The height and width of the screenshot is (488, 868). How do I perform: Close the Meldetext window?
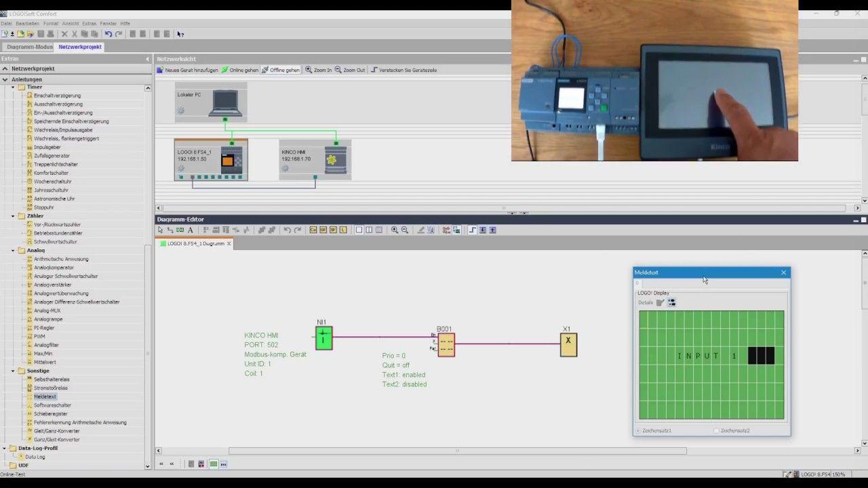pos(783,272)
